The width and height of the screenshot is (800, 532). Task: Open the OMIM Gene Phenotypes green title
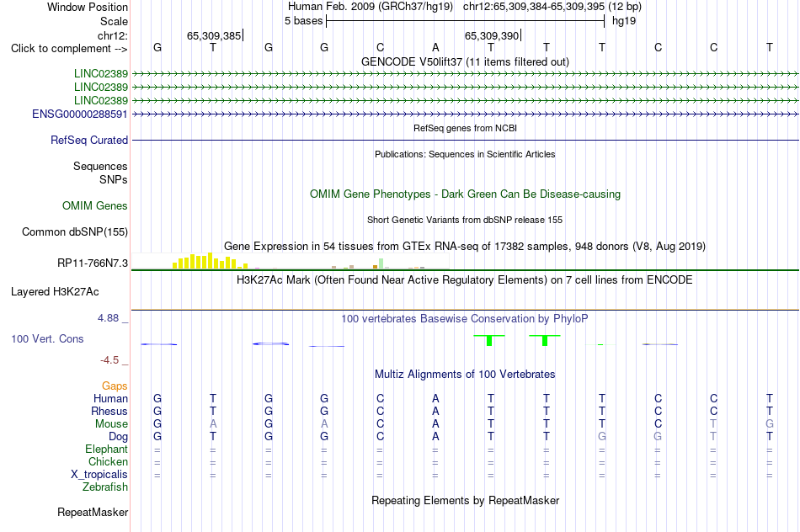465,194
